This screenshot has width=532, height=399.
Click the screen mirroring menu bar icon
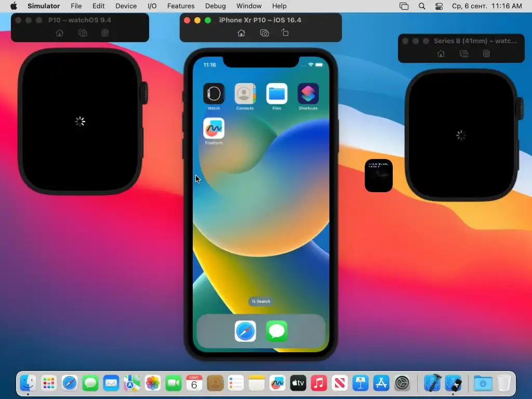(404, 6)
